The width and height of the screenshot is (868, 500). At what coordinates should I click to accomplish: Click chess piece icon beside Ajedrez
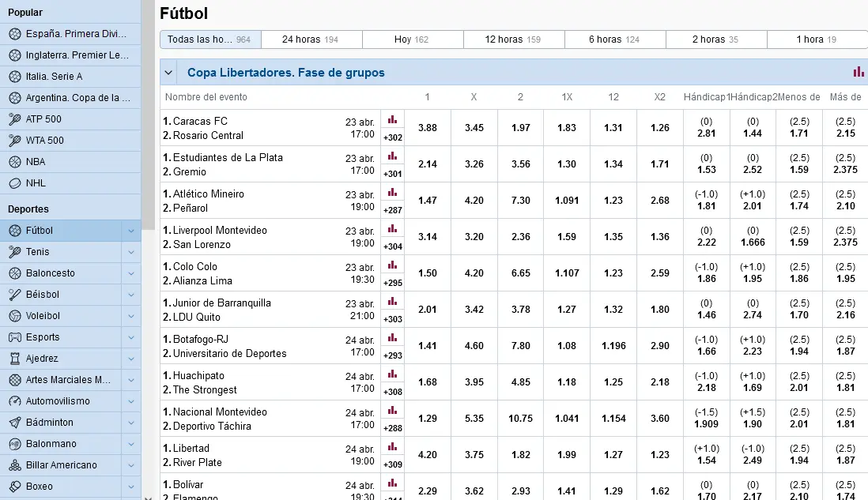pyautogui.click(x=15, y=359)
